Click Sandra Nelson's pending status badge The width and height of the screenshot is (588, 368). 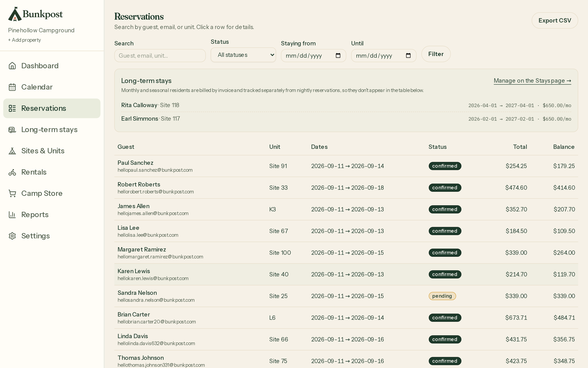tap(442, 296)
